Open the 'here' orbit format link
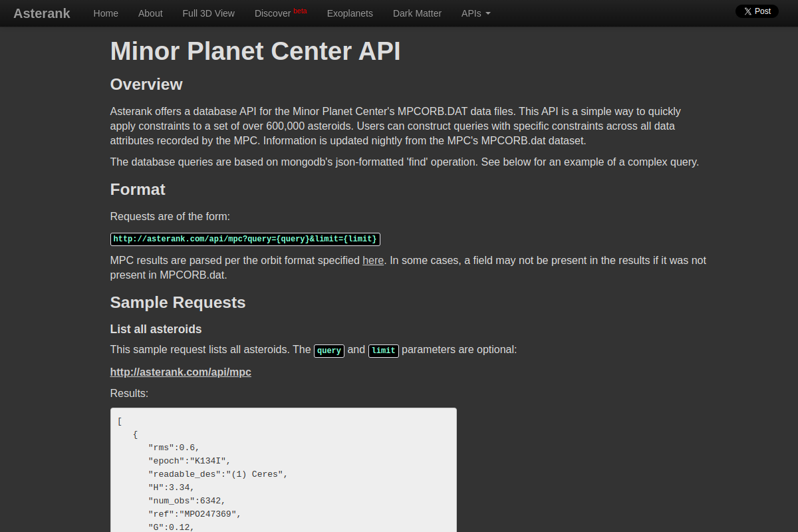Viewport: 798px width, 532px height. pos(373,261)
